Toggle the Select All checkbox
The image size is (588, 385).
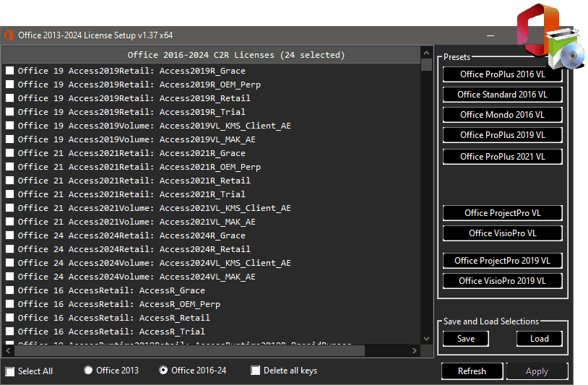click(x=10, y=371)
